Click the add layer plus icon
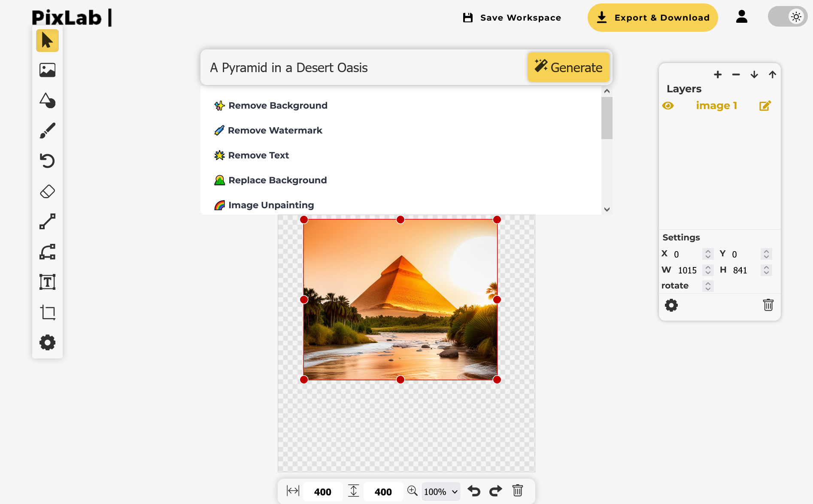This screenshot has height=504, width=813. coord(718,75)
